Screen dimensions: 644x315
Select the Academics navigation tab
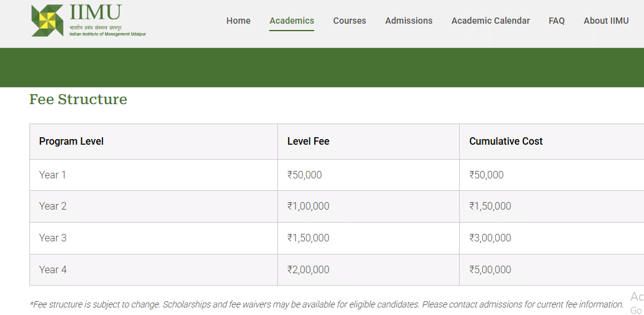(292, 21)
